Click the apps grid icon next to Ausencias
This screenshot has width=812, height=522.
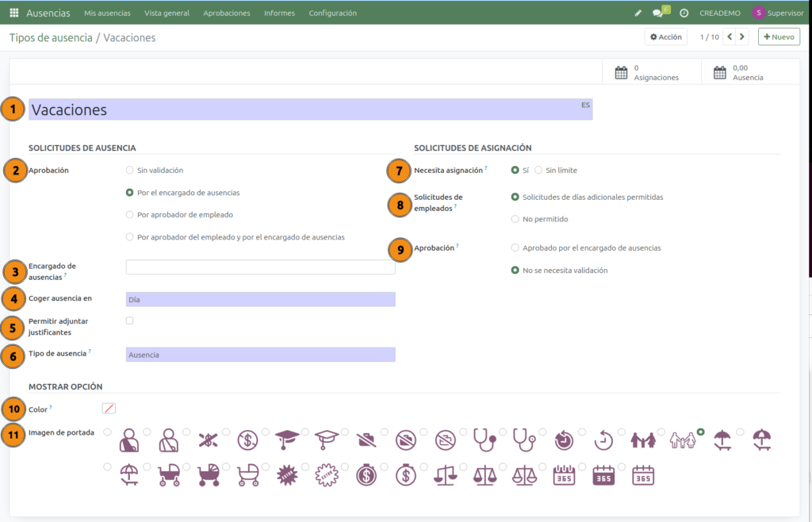13,13
